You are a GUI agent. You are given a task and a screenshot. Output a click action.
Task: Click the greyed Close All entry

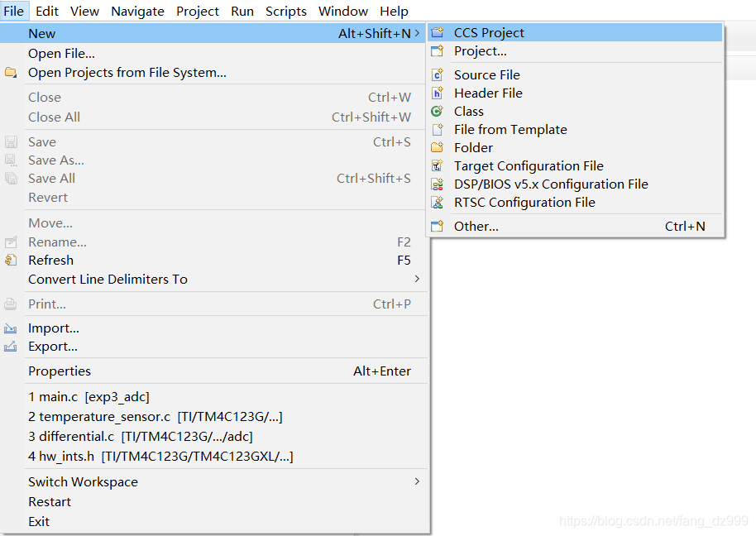pyautogui.click(x=214, y=117)
